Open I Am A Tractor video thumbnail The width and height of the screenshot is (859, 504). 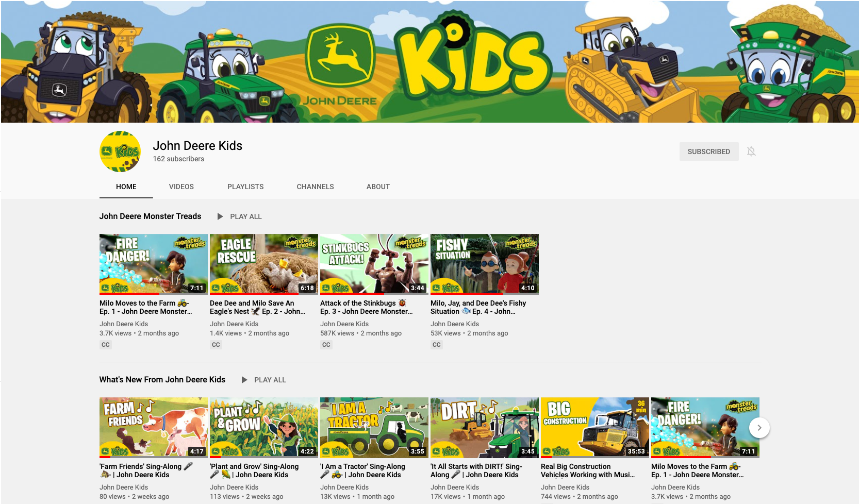[374, 428]
